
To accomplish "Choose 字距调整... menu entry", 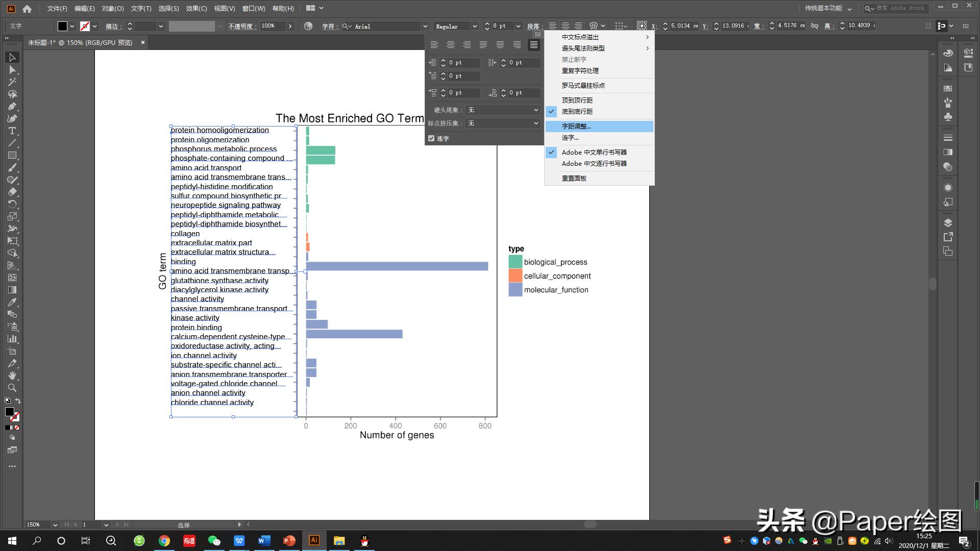I will [x=576, y=126].
